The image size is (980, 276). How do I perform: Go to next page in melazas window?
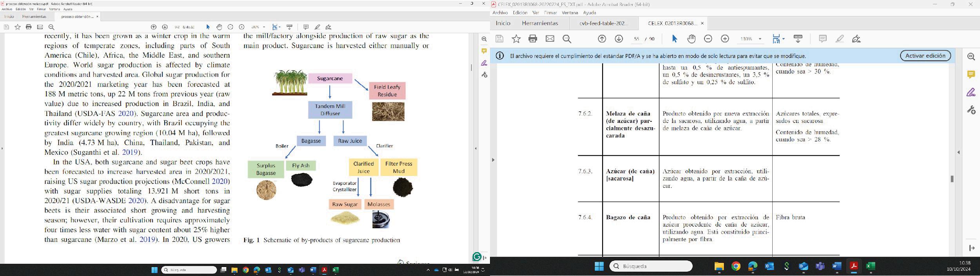point(165,27)
